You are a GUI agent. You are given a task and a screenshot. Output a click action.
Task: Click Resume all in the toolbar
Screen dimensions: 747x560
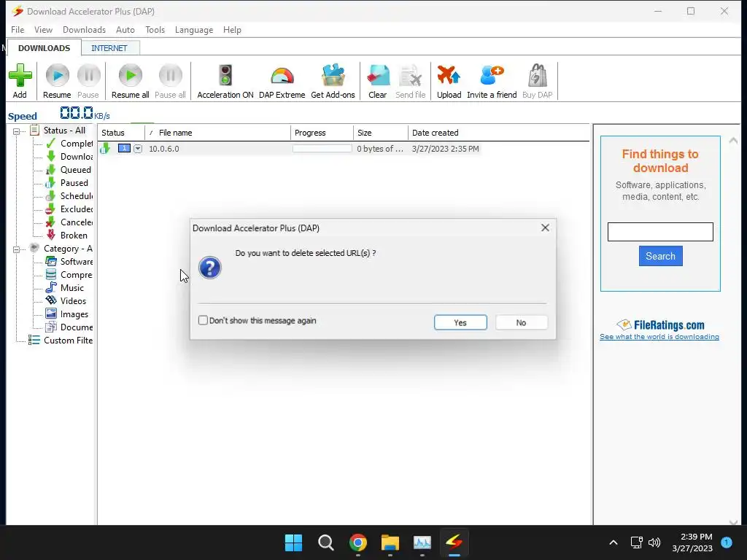pyautogui.click(x=130, y=81)
